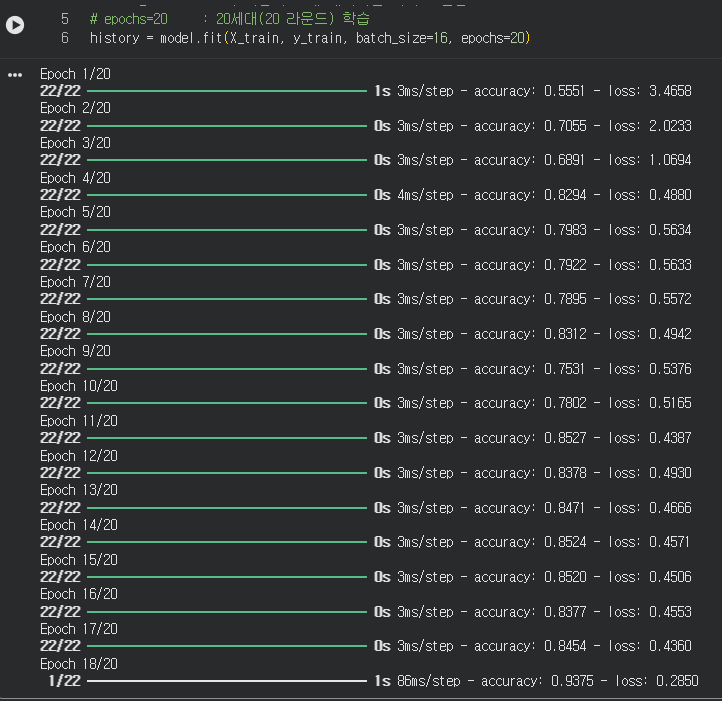The width and height of the screenshot is (722, 701).
Task: Click the loss value 1.0694
Action: (670, 160)
